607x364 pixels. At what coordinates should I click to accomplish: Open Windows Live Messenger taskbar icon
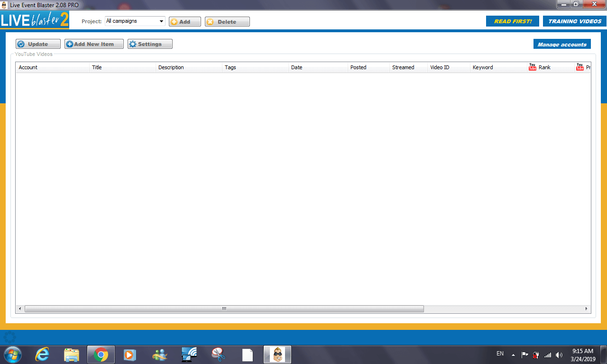(160, 355)
